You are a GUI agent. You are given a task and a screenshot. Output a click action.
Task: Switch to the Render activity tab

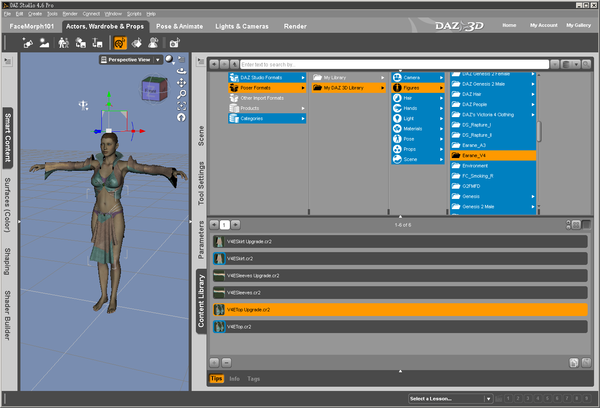click(x=295, y=26)
